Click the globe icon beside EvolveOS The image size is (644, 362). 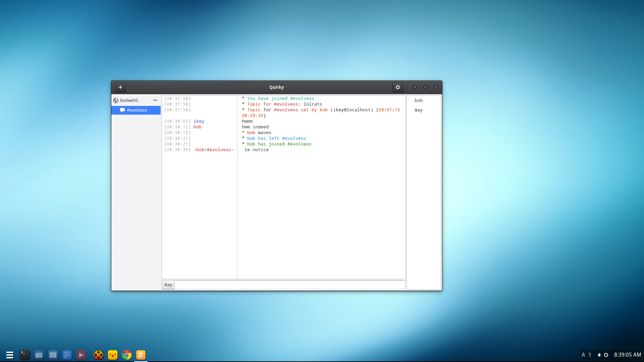116,101
